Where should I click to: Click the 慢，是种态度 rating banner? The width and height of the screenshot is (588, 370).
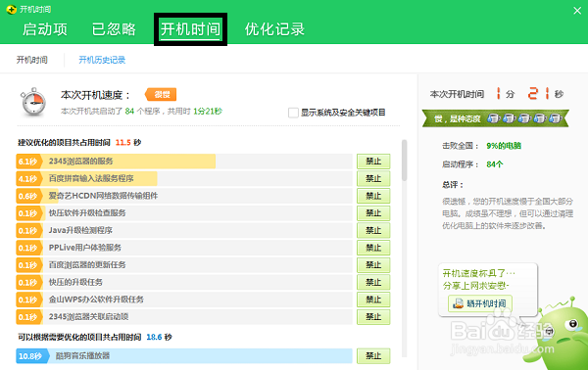[495, 118]
